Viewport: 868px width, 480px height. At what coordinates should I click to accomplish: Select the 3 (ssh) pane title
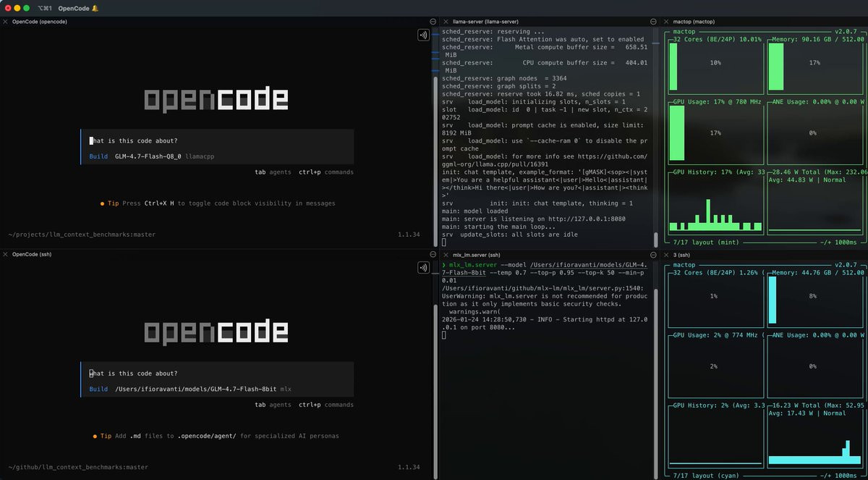pyautogui.click(x=681, y=255)
